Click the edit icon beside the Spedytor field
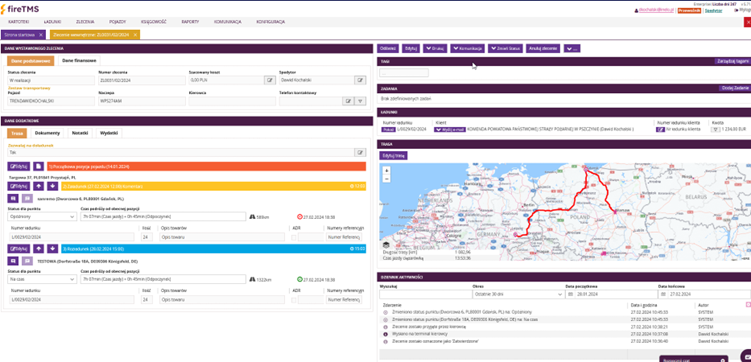 360,80
